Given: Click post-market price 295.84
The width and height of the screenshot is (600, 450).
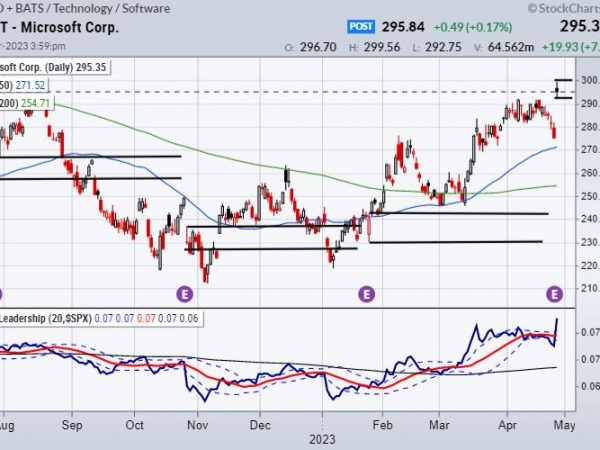Looking at the screenshot, I should coord(403,27).
